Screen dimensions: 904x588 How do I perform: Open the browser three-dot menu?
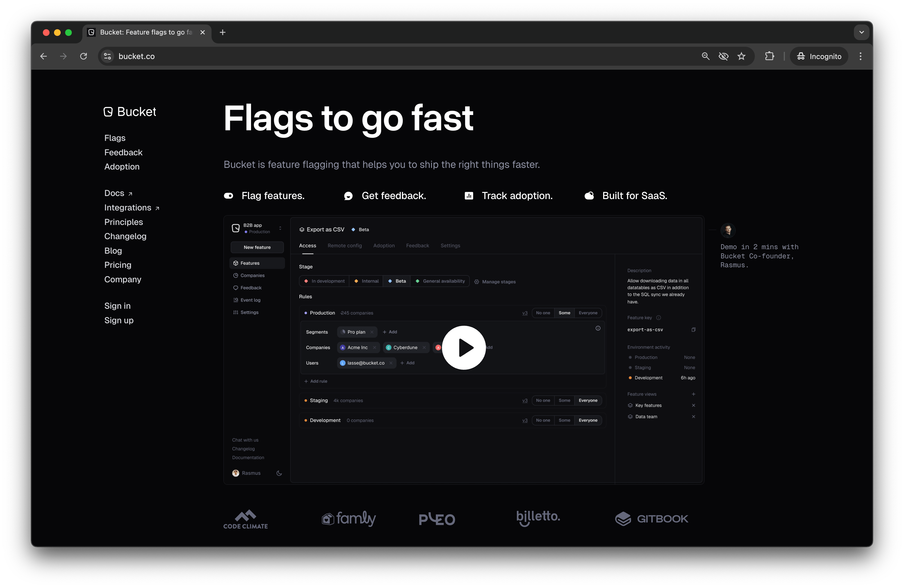click(860, 56)
